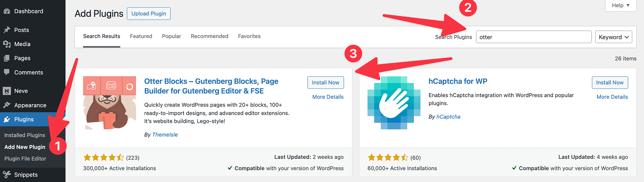Click the ThemeIsle author link
Viewport: 644px width, 182px height.
click(165, 135)
